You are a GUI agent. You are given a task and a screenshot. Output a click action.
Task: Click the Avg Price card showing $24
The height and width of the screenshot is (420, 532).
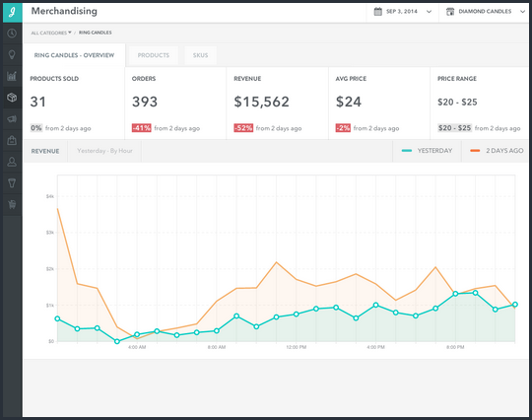[379, 103]
